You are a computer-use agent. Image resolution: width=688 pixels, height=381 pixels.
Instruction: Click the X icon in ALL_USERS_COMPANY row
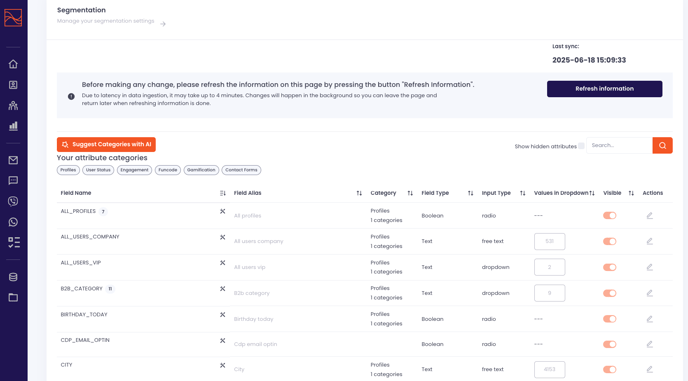tap(222, 237)
